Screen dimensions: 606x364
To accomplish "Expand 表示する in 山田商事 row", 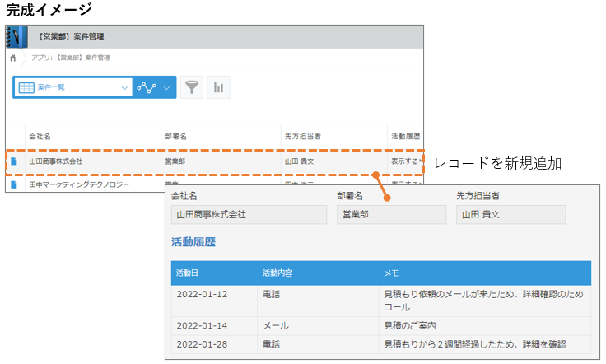I will pyautogui.click(x=405, y=161).
